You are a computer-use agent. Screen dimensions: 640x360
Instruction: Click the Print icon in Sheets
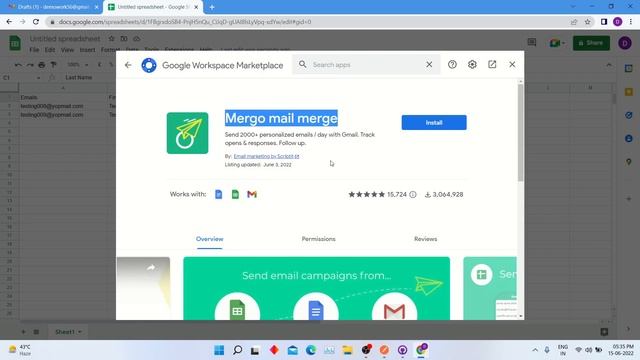tap(42, 65)
